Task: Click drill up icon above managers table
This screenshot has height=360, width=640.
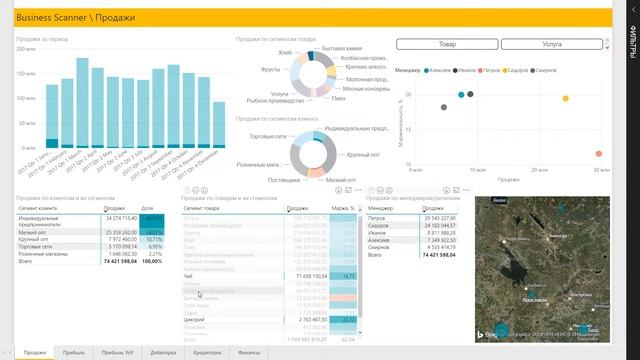Action: pyautogui.click(x=371, y=190)
